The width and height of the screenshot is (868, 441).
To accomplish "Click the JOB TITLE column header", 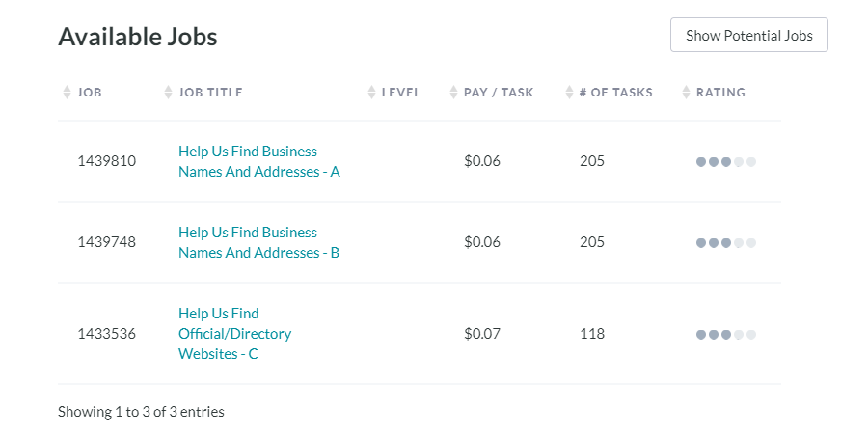I will point(210,93).
